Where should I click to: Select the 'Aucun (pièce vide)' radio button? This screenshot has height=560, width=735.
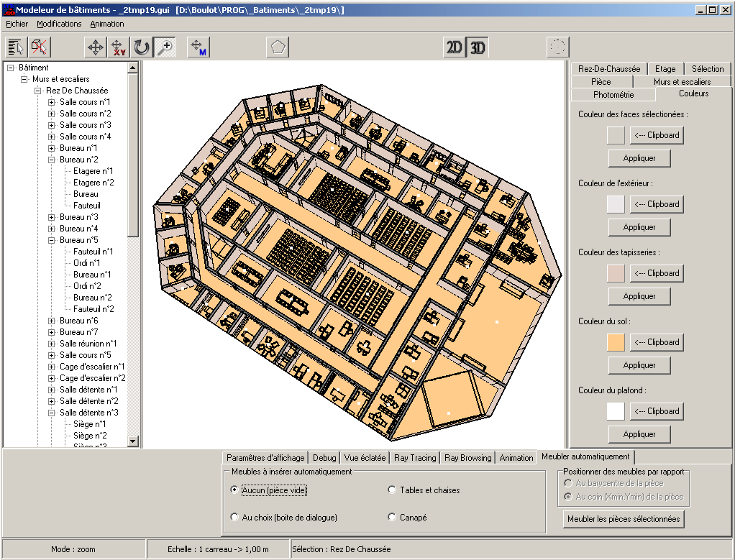pyautogui.click(x=234, y=490)
